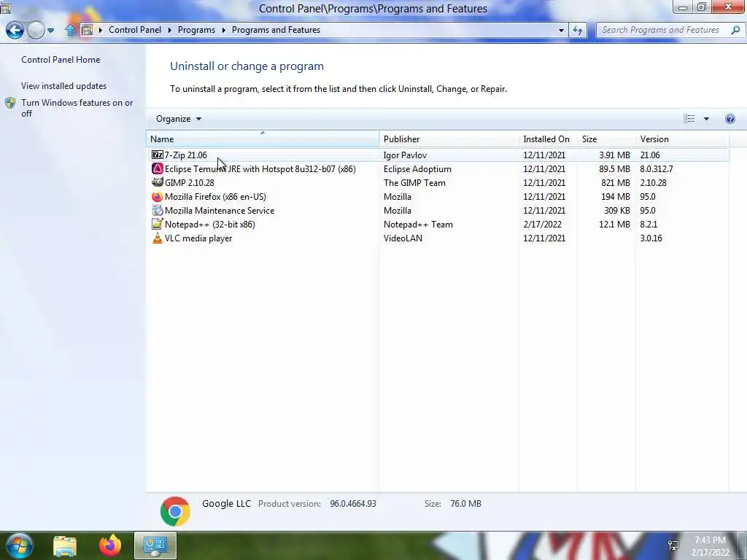Click version 8.0.312.7 cell

coord(656,169)
